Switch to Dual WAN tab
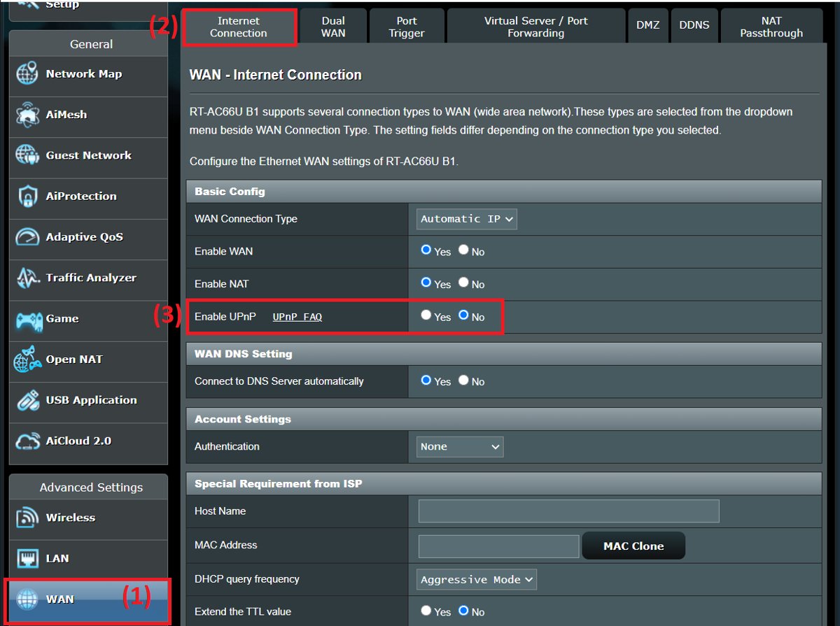Screen dimensions: 840x626 (333, 27)
